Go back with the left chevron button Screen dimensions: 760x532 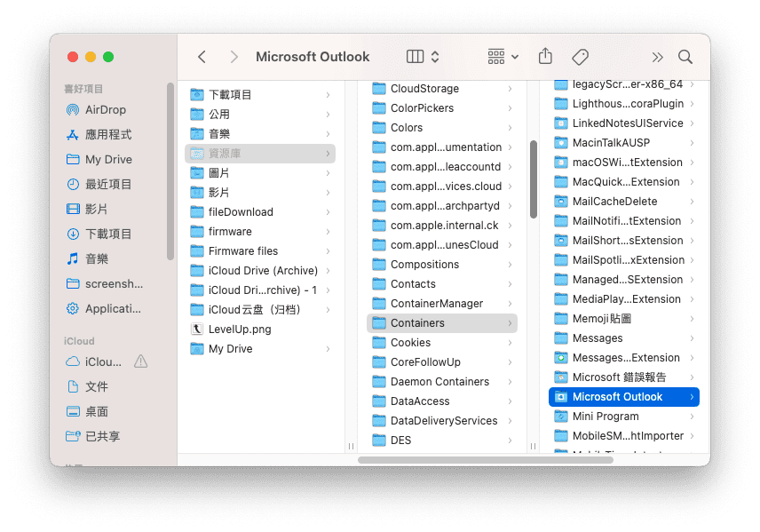tap(202, 57)
